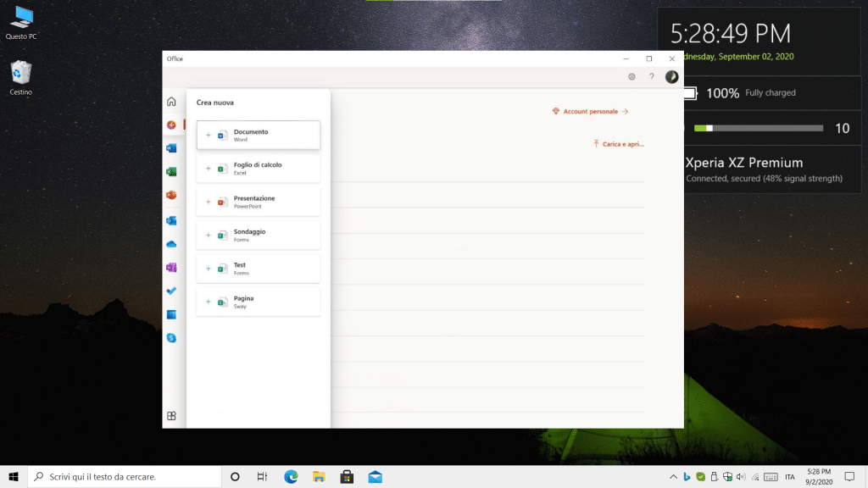Image resolution: width=868 pixels, height=488 pixels.
Task: Open Skype from the sidebar
Action: [x=171, y=337]
